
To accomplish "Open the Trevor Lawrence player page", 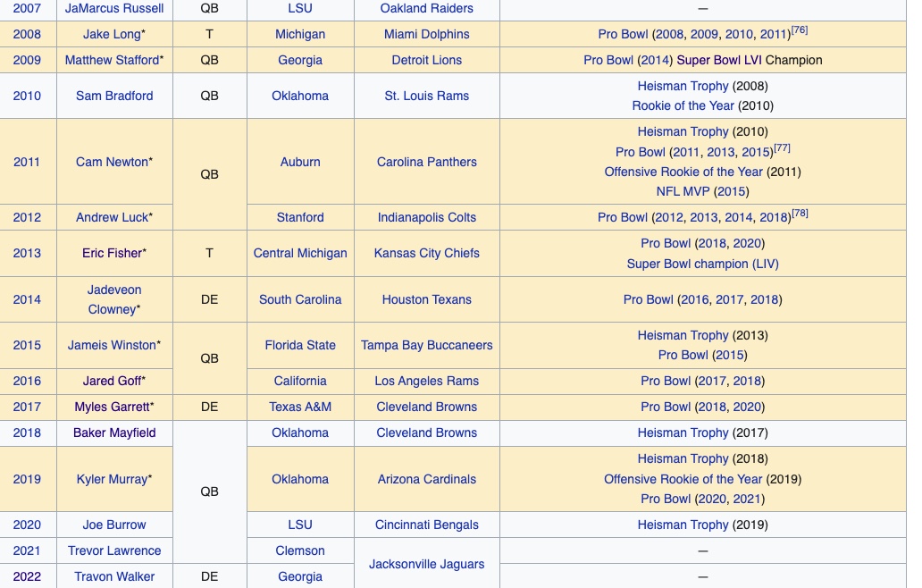I will [113, 550].
